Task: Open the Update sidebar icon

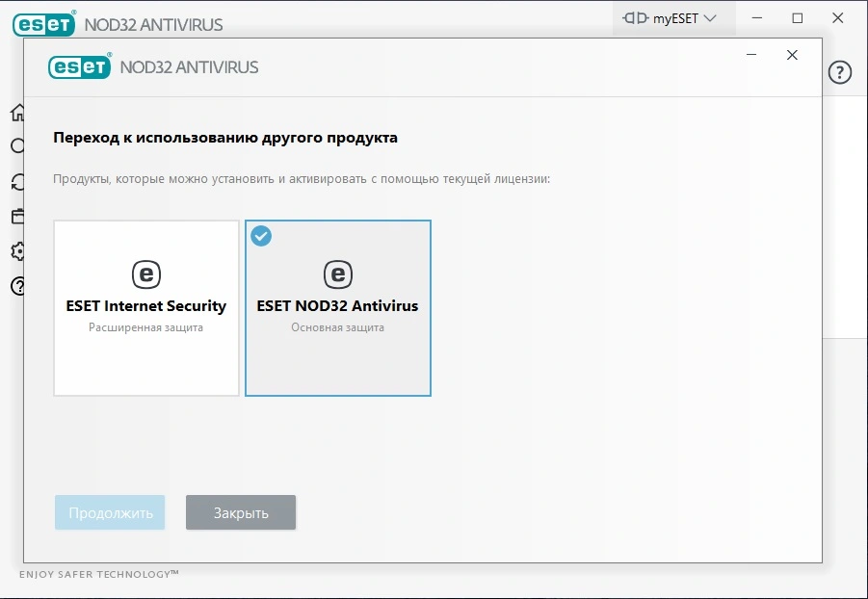Action: [17, 182]
